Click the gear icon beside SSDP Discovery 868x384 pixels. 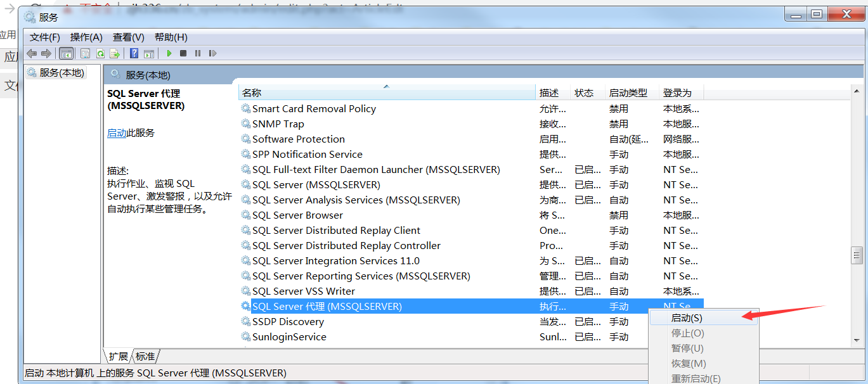pos(246,322)
